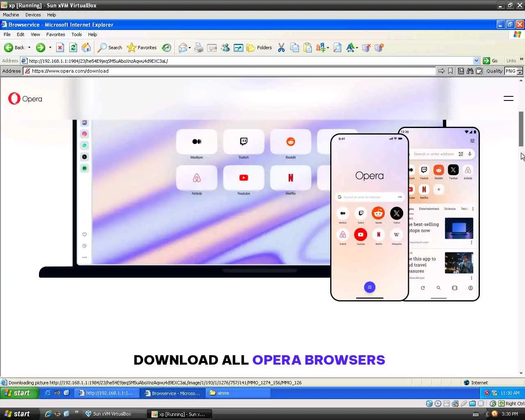
Task: Open the Favorites star button
Action: coord(142,48)
